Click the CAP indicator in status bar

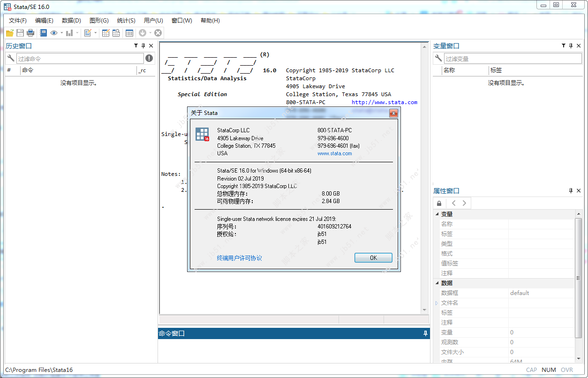click(x=531, y=370)
